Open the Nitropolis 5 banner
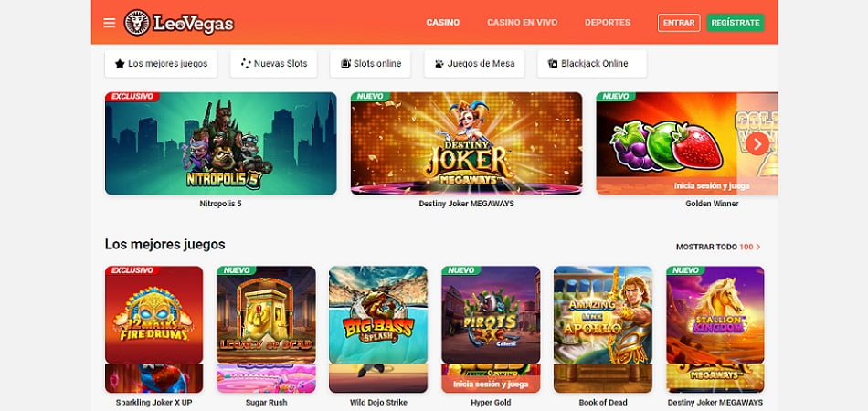 click(221, 143)
